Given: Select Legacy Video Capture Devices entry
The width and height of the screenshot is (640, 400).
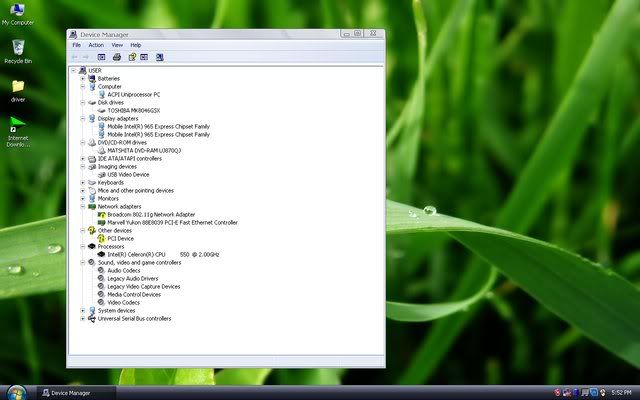Looking at the screenshot, I should click(144, 287).
